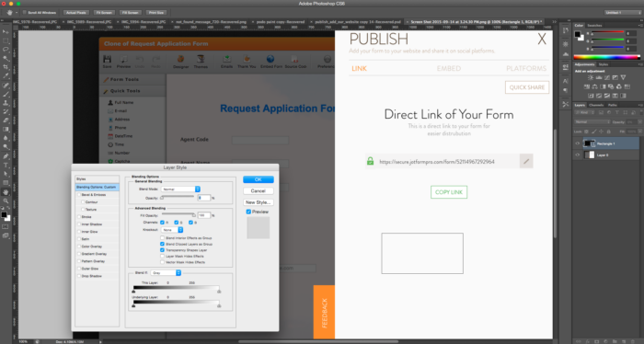644x344 pixels.
Task: Check Blend Interior Effects as Group
Action: (162, 238)
